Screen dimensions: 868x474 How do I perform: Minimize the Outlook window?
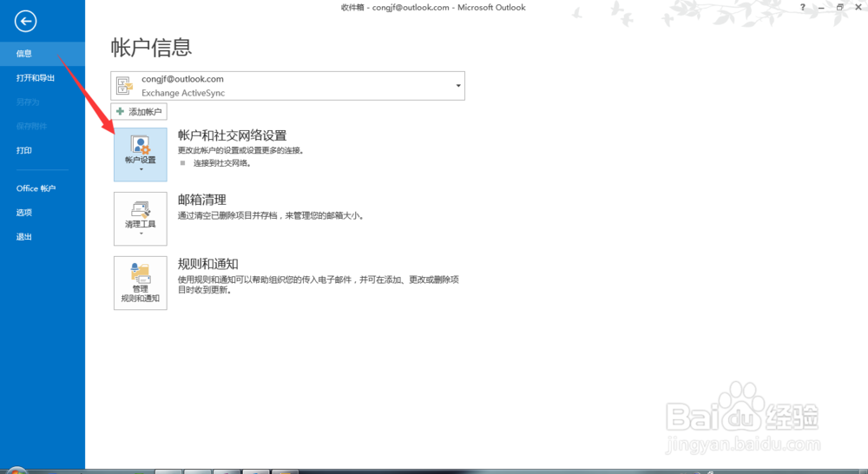821,7
